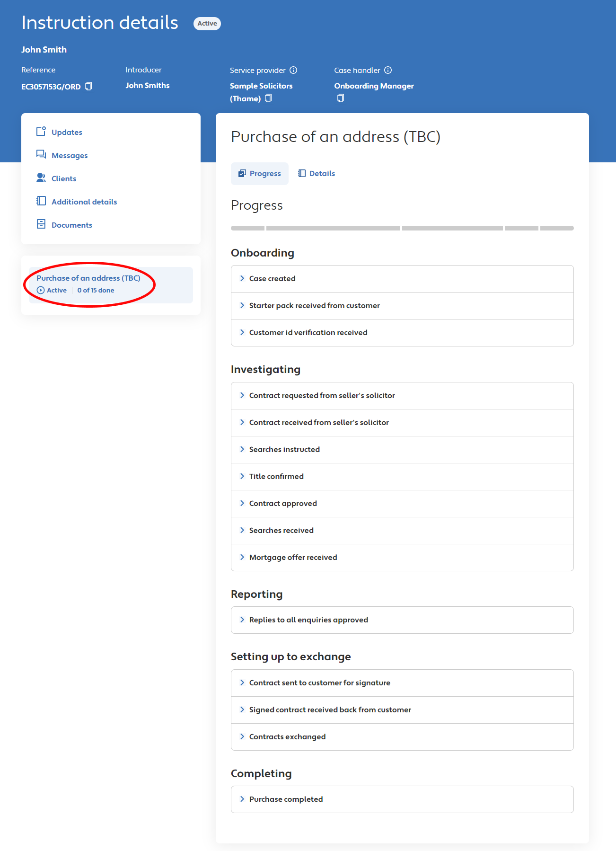616x851 pixels.
Task: Copy the Onboarding Manager case handler name
Action: [x=340, y=98]
